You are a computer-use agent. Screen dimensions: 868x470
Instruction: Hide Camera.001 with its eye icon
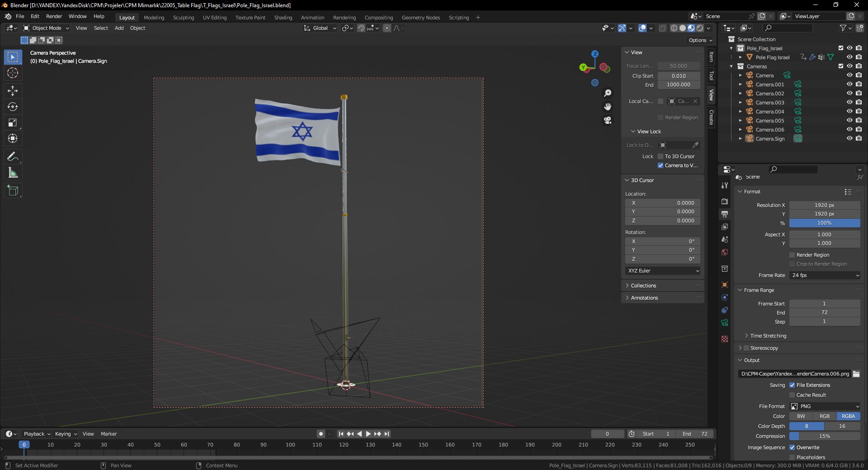pyautogui.click(x=849, y=85)
